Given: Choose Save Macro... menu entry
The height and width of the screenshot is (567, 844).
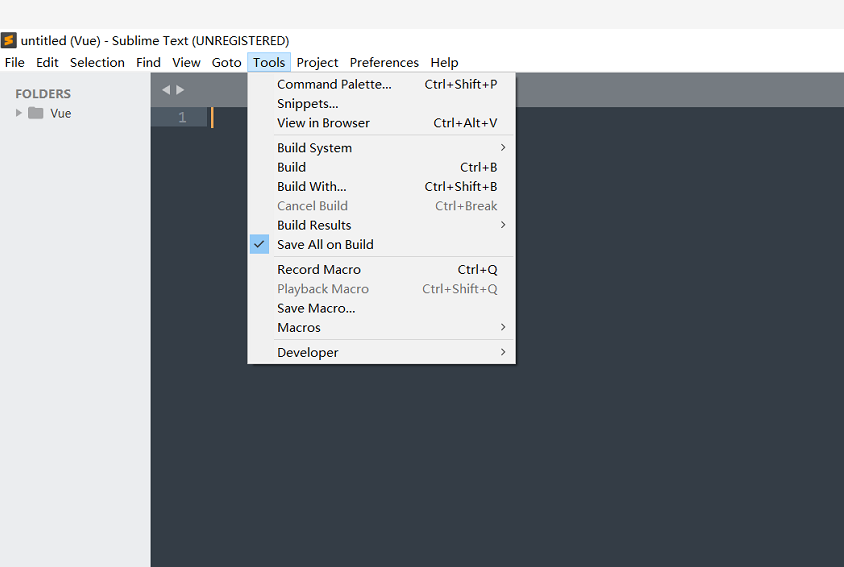Looking at the screenshot, I should (x=382, y=309).
